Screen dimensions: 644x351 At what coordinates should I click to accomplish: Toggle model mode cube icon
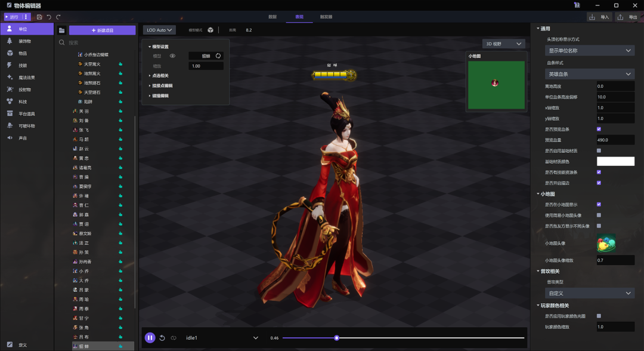click(x=210, y=30)
